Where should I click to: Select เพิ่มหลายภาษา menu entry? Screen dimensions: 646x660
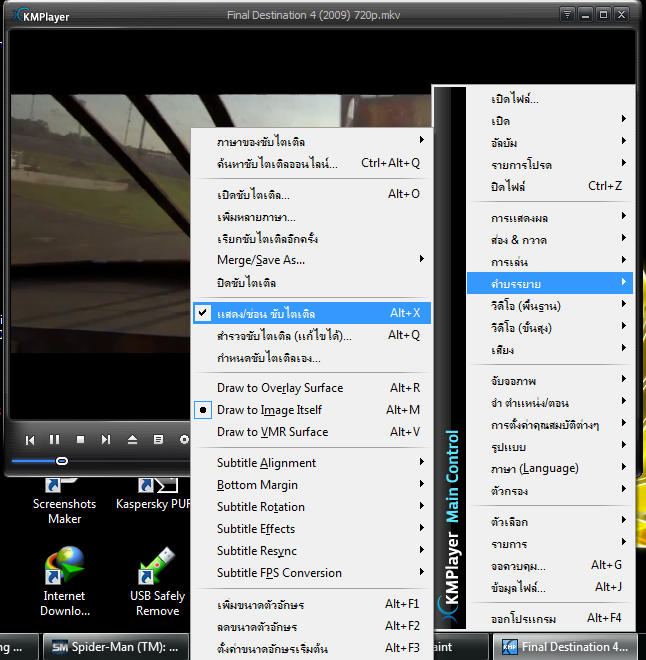(x=312, y=217)
